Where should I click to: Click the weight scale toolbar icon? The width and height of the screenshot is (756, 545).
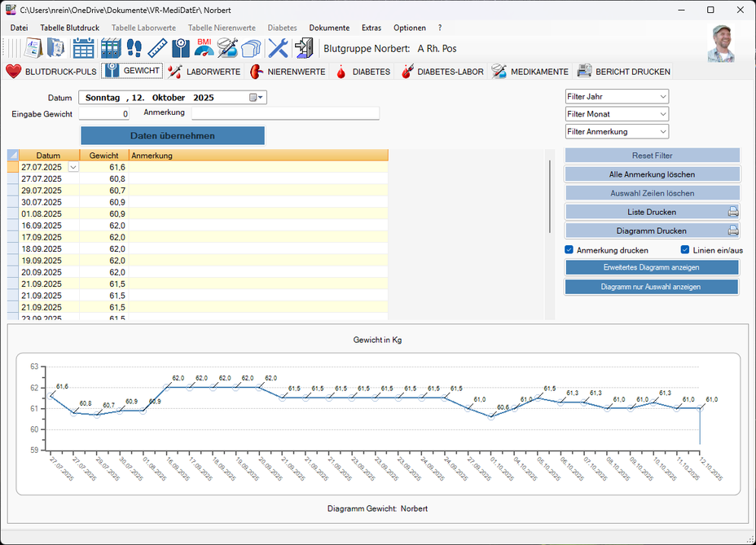(181, 48)
